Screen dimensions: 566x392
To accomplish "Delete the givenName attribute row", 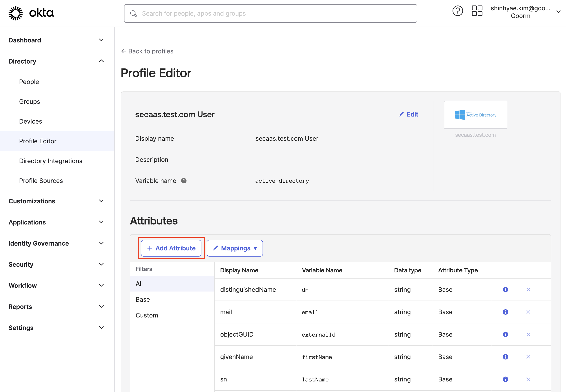I will pyautogui.click(x=528, y=357).
